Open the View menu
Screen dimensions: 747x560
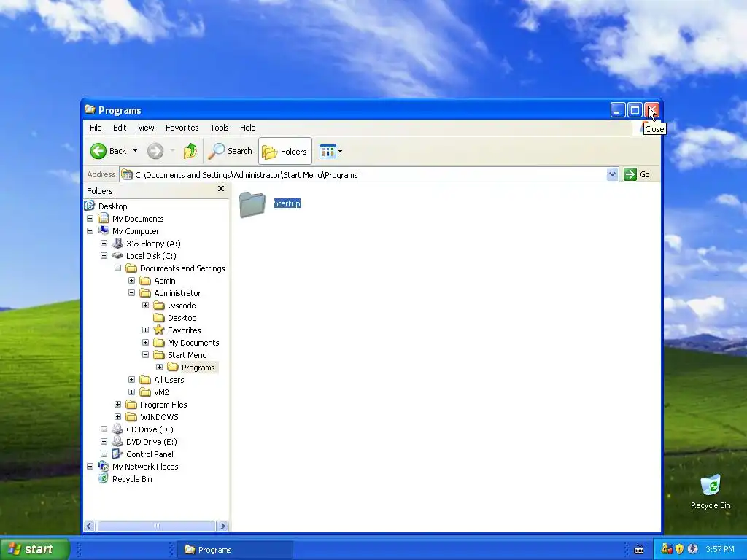[x=146, y=128]
